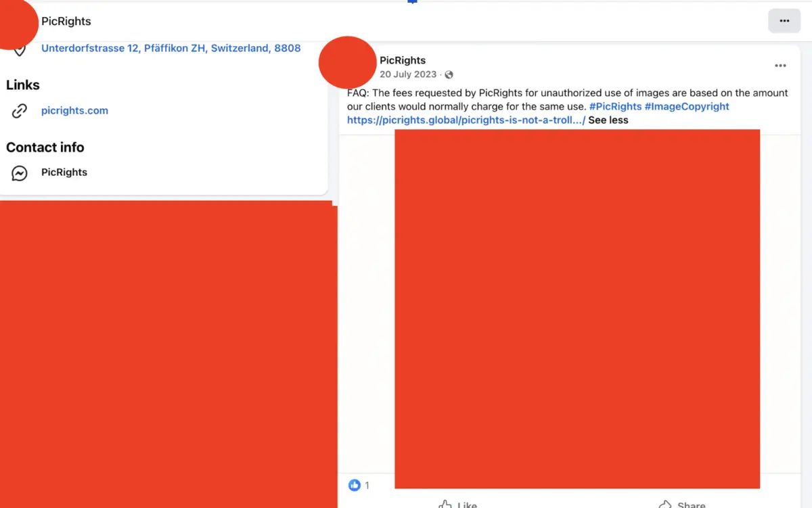
Task: Open the Unterdorfstrasse 12 address link
Action: [x=171, y=48]
